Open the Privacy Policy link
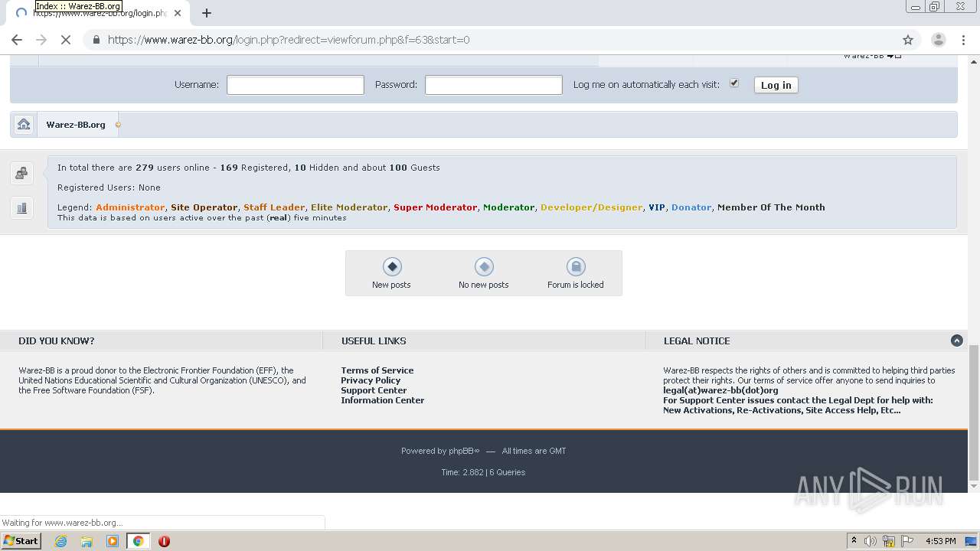 pyautogui.click(x=371, y=380)
